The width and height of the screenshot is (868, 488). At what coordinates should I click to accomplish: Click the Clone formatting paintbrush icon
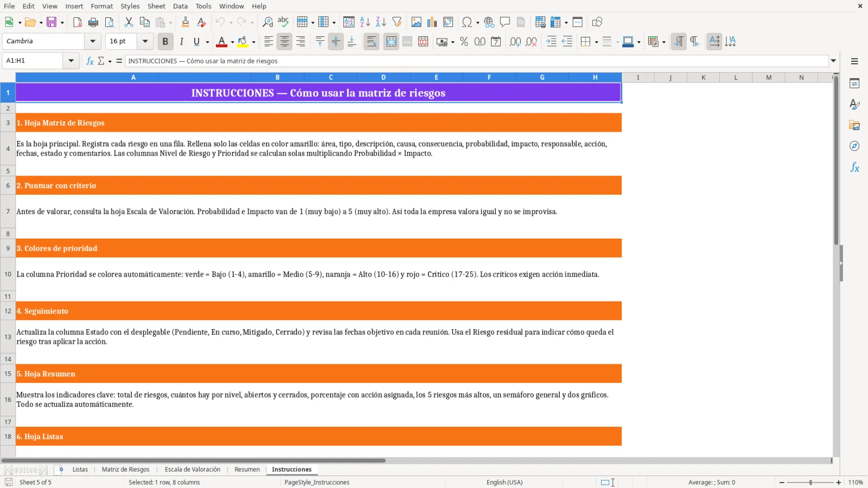tap(186, 22)
